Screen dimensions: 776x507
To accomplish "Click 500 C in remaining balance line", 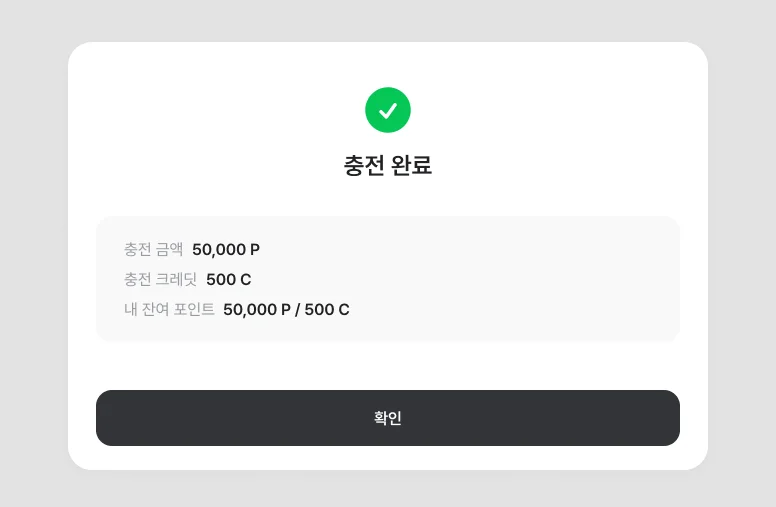I will (327, 309).
